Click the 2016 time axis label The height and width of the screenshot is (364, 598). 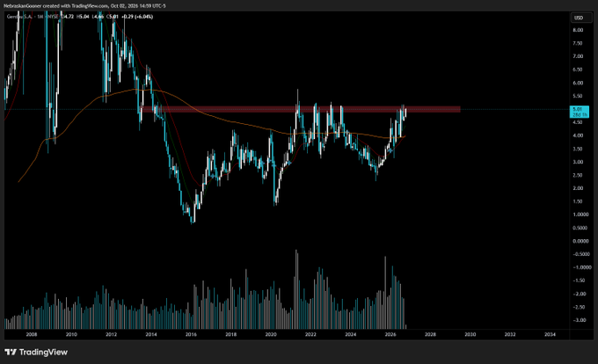pyautogui.click(x=191, y=335)
